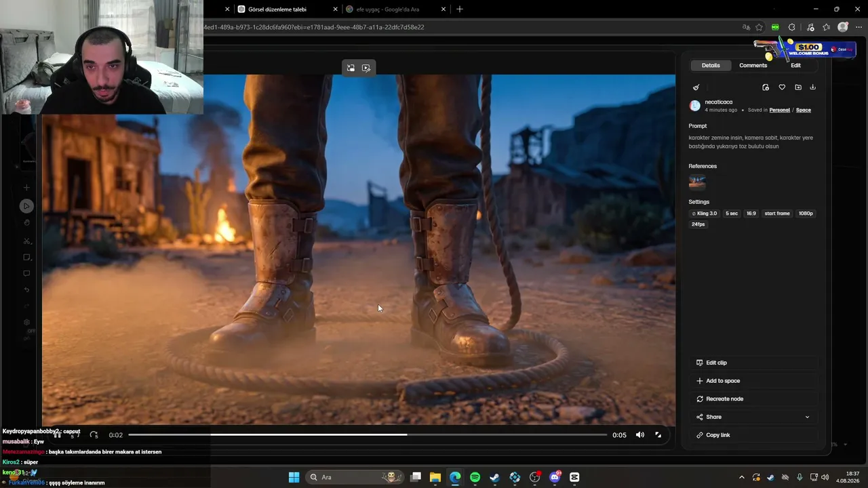
Task: Switch to the efe uygaç Google browser tab
Action: 395,9
